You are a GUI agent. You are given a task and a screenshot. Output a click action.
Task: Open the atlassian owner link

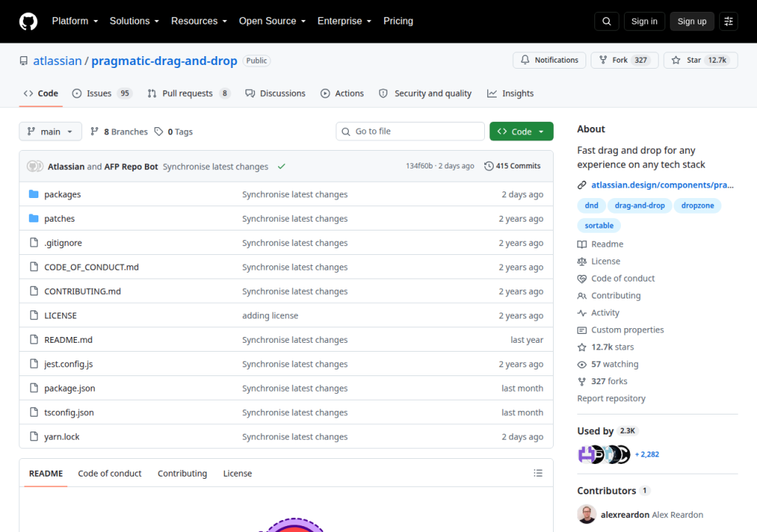58,61
